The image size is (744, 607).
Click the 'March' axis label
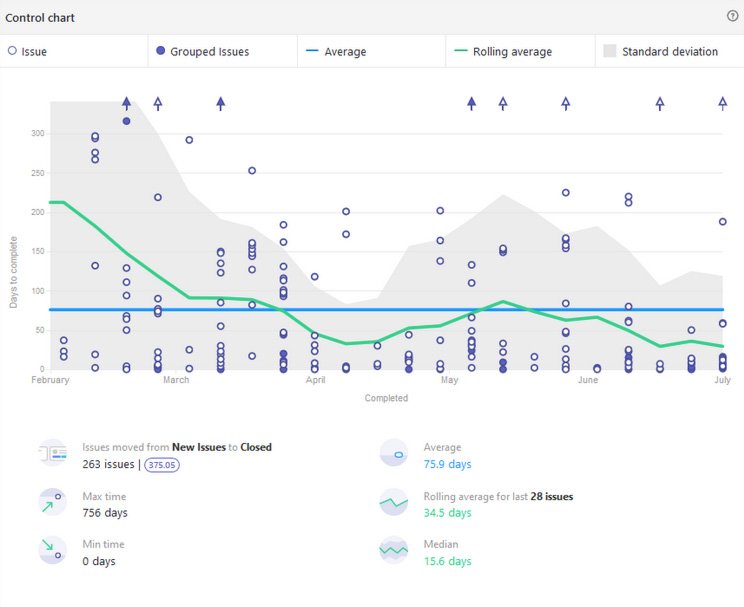pyautogui.click(x=176, y=380)
